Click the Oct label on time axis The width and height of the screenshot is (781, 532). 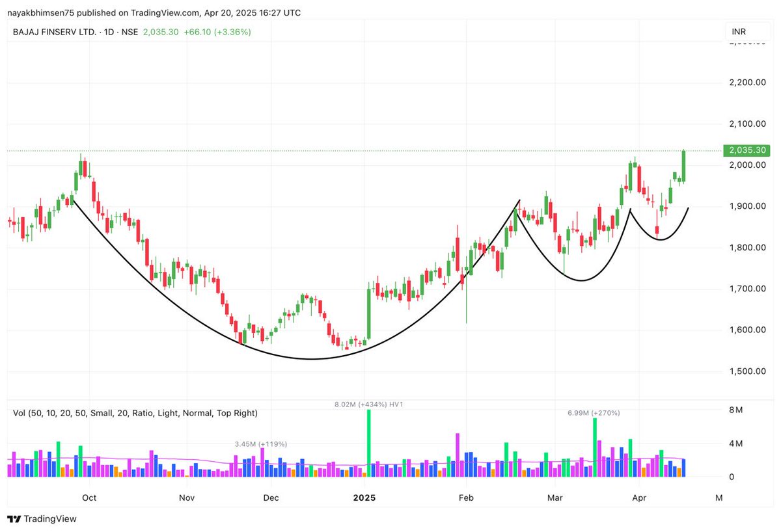coord(89,498)
